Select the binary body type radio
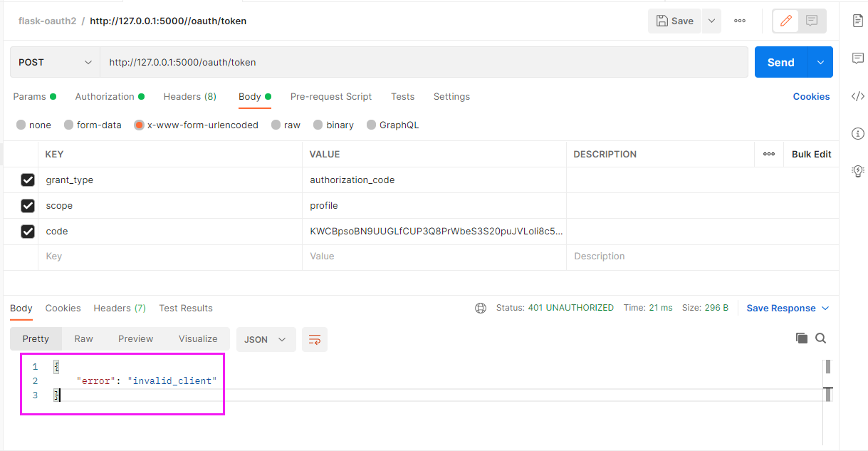Image resolution: width=868 pixels, height=451 pixels. [318, 125]
